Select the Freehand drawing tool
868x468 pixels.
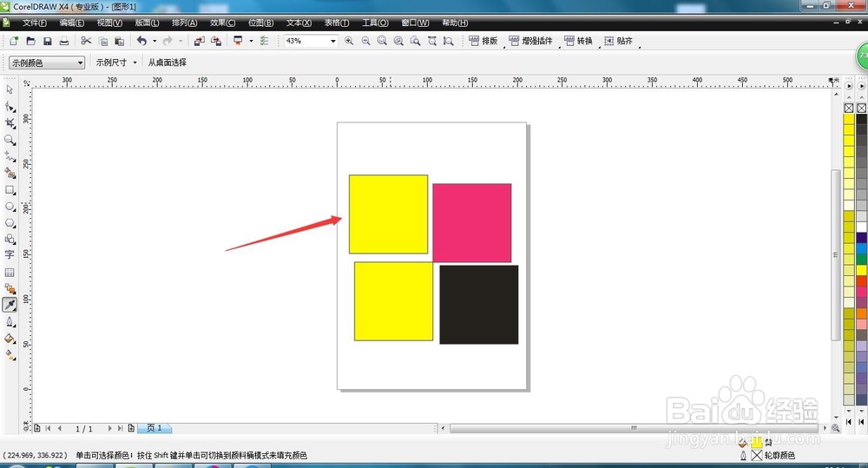10,157
